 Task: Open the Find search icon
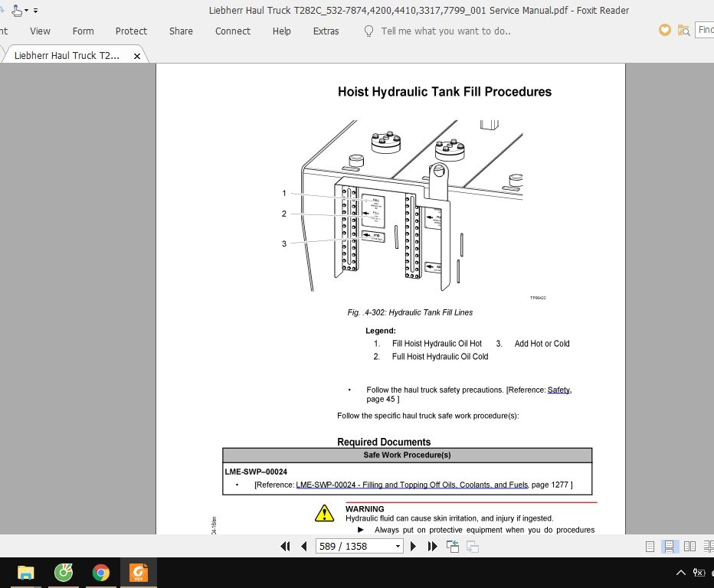(x=683, y=30)
